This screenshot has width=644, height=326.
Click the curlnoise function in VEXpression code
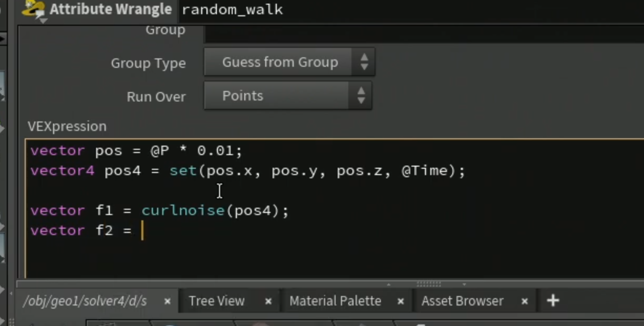(183, 210)
